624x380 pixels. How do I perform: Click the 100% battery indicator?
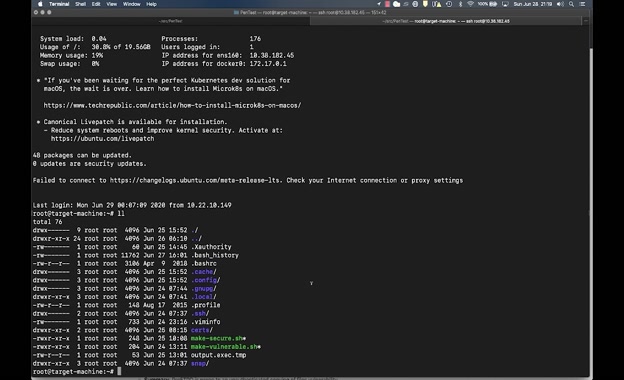click(488, 4)
